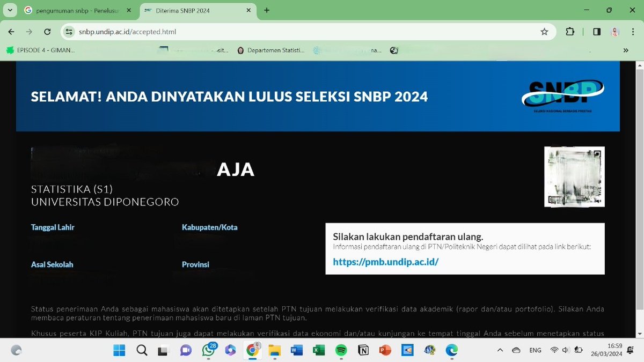Open the purple chat app on taskbar
The width and height of the screenshot is (644, 362).
click(x=186, y=350)
